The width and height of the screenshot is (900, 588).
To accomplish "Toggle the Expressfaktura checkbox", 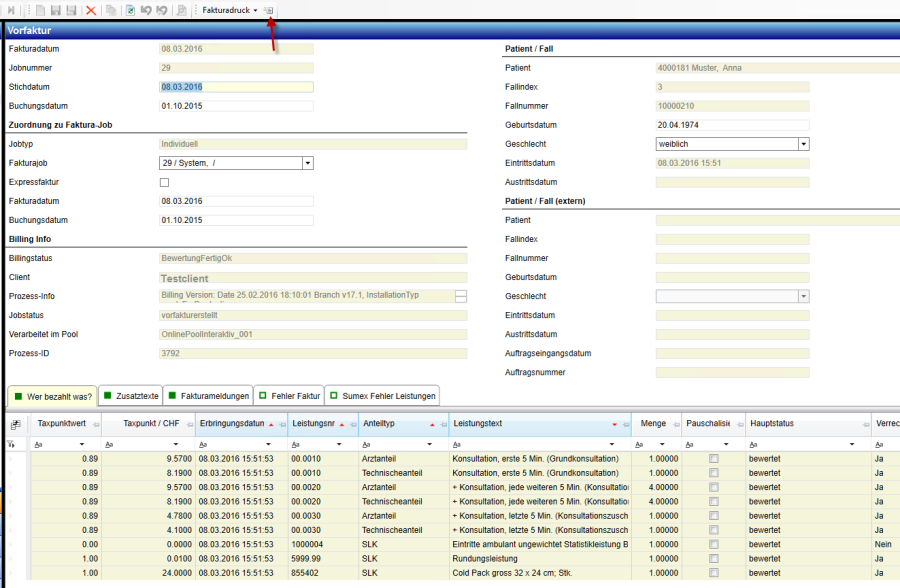I will (x=165, y=182).
